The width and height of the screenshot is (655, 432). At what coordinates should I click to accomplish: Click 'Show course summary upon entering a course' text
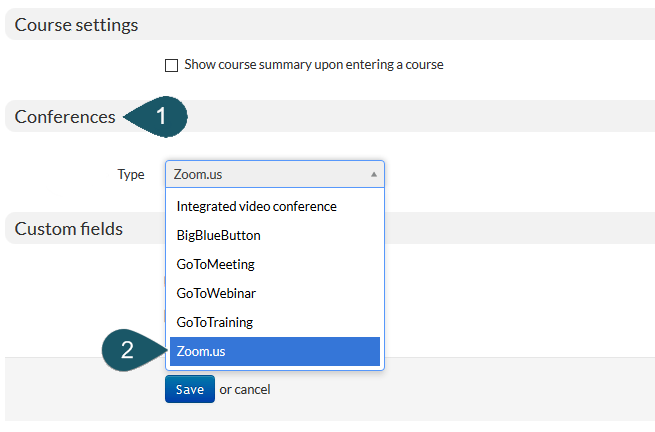point(314,65)
